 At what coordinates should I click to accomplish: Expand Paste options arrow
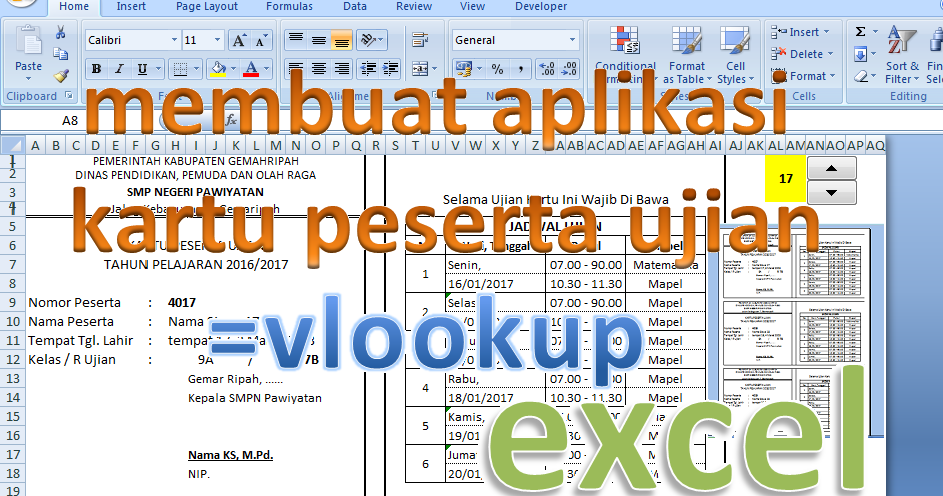point(28,79)
